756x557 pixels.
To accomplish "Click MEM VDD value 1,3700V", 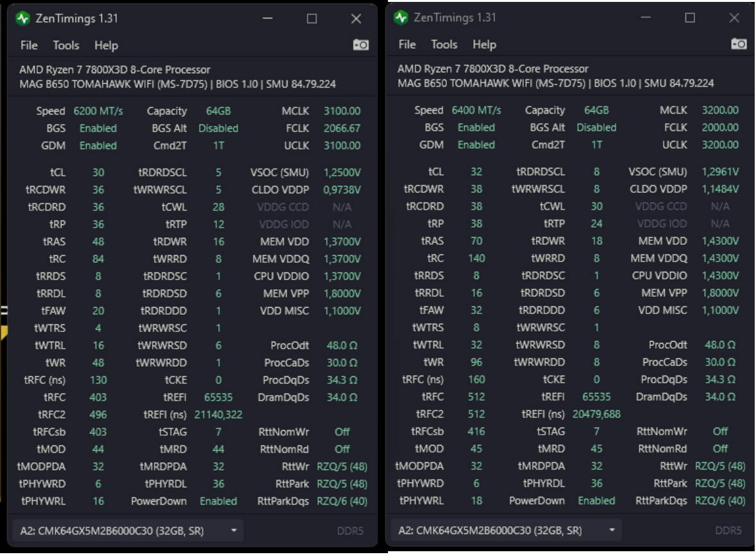I will [342, 242].
